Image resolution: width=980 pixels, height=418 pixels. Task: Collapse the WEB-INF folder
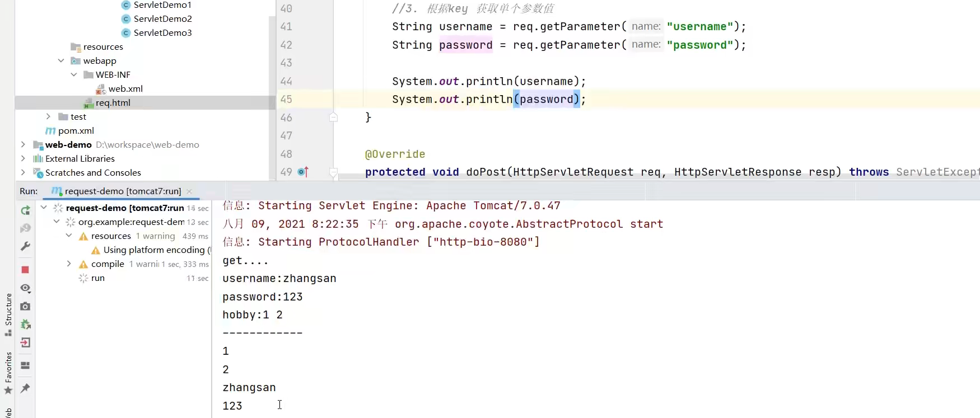pyautogui.click(x=74, y=74)
